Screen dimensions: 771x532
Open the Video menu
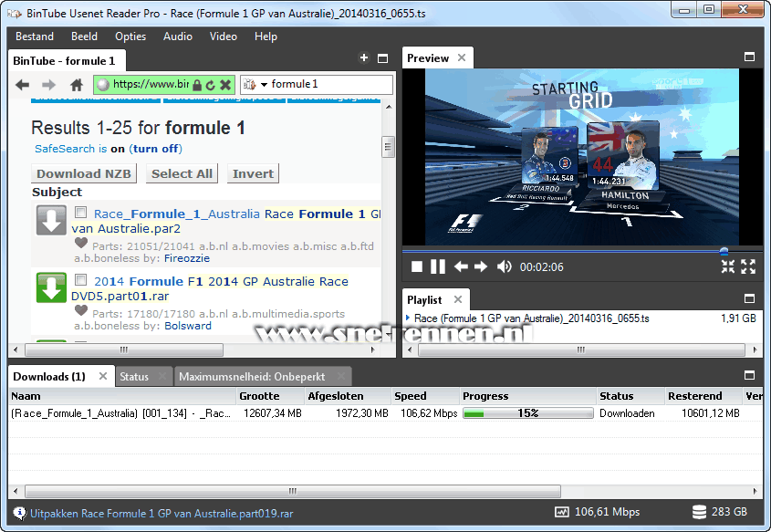pos(224,37)
